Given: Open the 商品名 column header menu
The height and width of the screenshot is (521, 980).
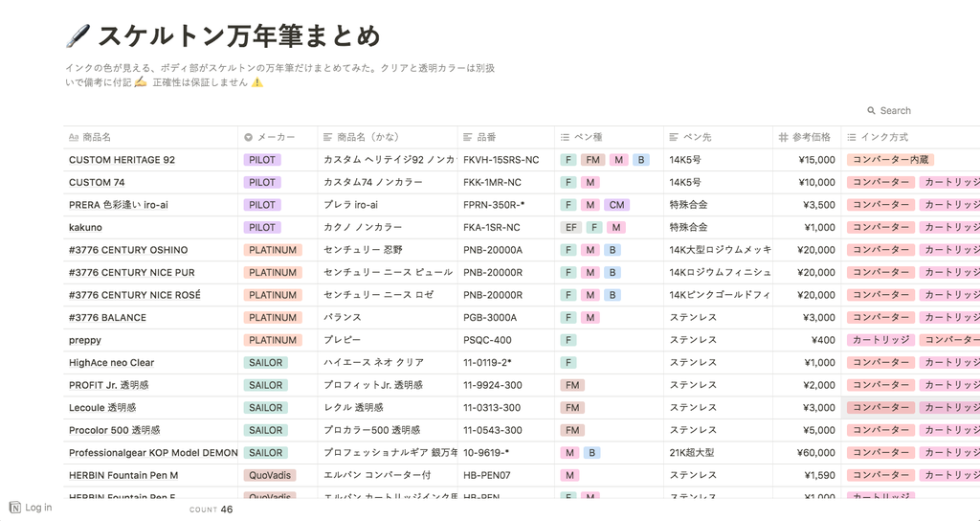Looking at the screenshot, I should pyautogui.click(x=150, y=137).
